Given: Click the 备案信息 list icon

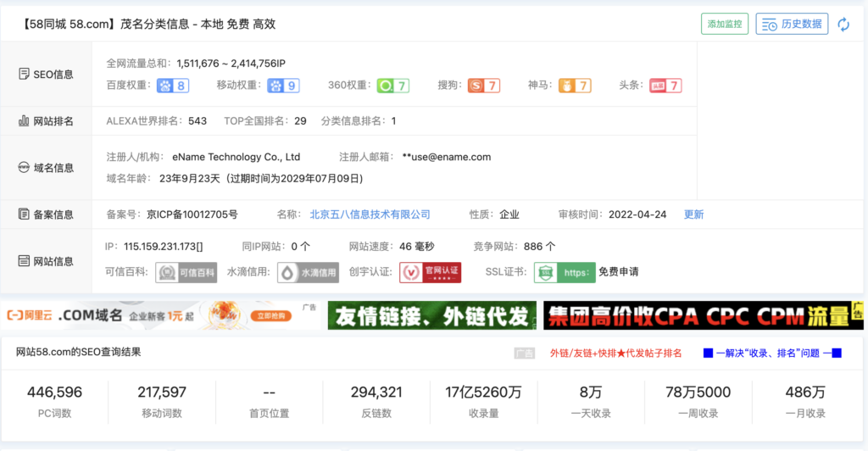Looking at the screenshot, I should pyautogui.click(x=24, y=214).
